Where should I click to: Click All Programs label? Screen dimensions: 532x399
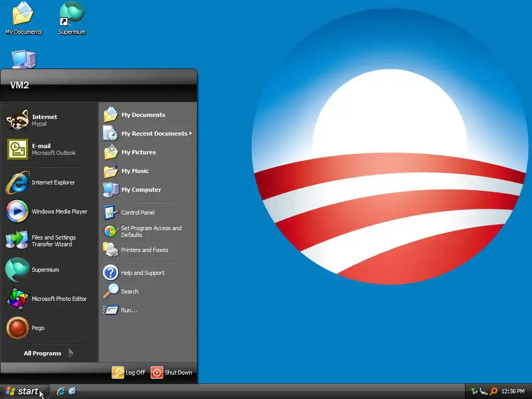43,353
